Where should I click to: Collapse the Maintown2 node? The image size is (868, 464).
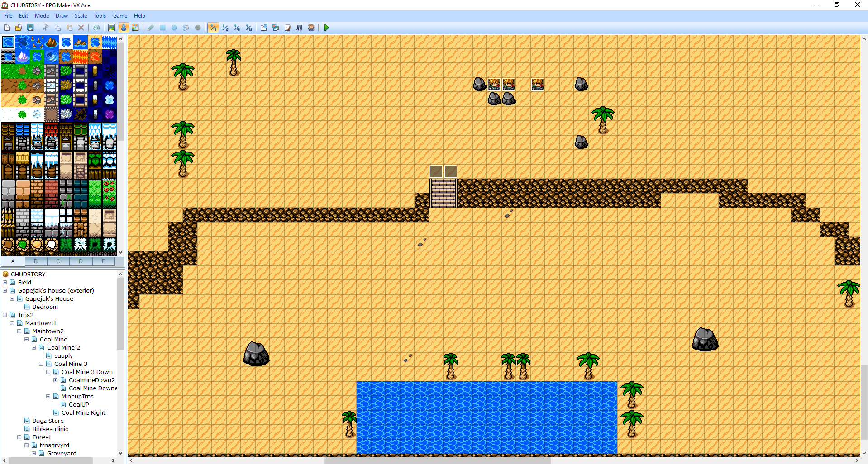[x=19, y=331]
